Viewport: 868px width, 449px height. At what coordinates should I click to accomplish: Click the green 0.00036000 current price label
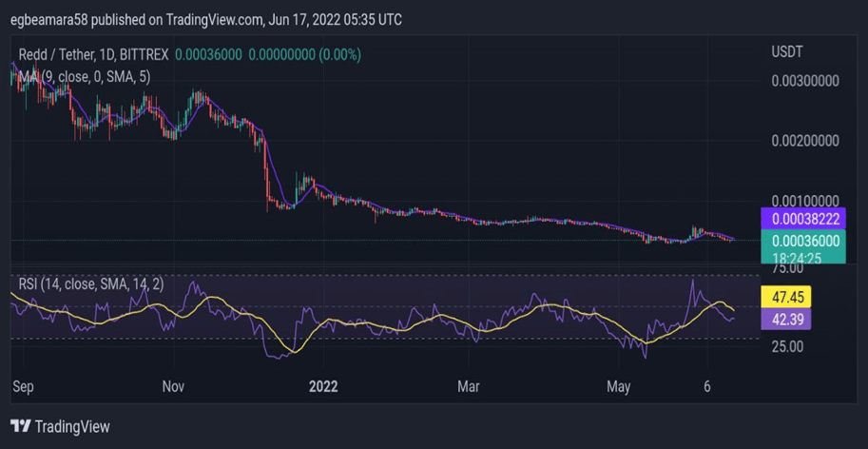803,241
